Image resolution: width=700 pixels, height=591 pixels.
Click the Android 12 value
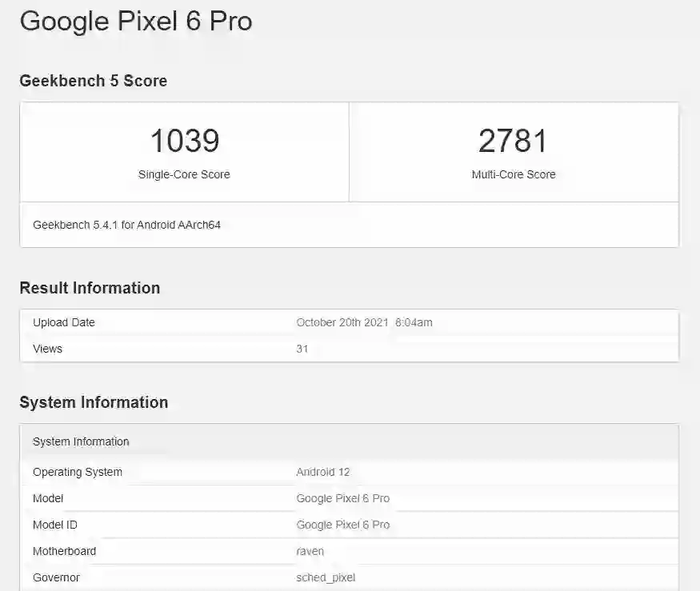point(323,472)
